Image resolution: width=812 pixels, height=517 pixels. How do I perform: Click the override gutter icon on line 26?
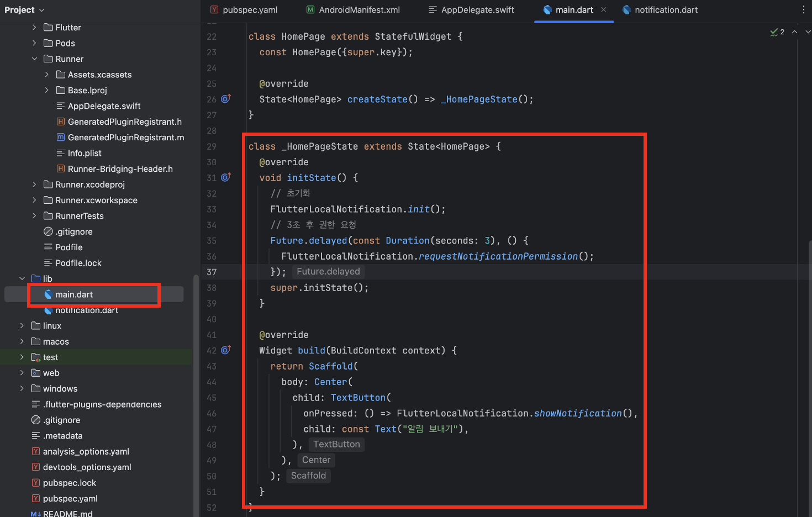pyautogui.click(x=225, y=99)
